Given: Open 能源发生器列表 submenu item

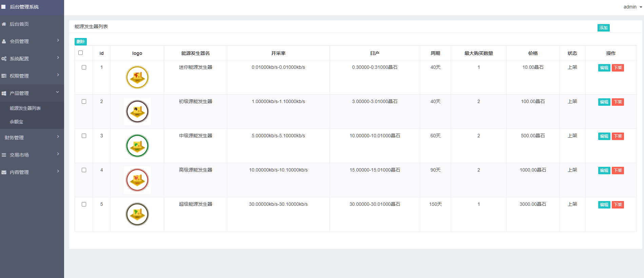Looking at the screenshot, I should tap(25, 108).
